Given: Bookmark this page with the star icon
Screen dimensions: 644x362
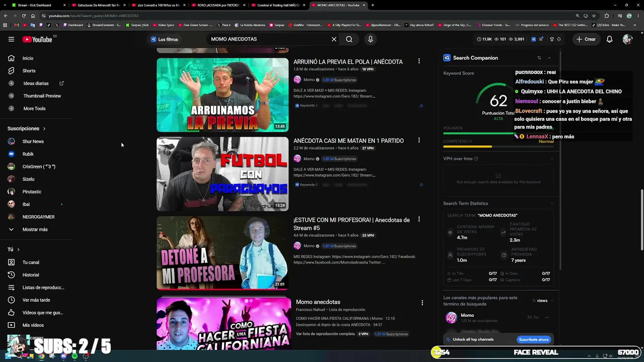Looking at the screenshot, I should (x=594, y=16).
